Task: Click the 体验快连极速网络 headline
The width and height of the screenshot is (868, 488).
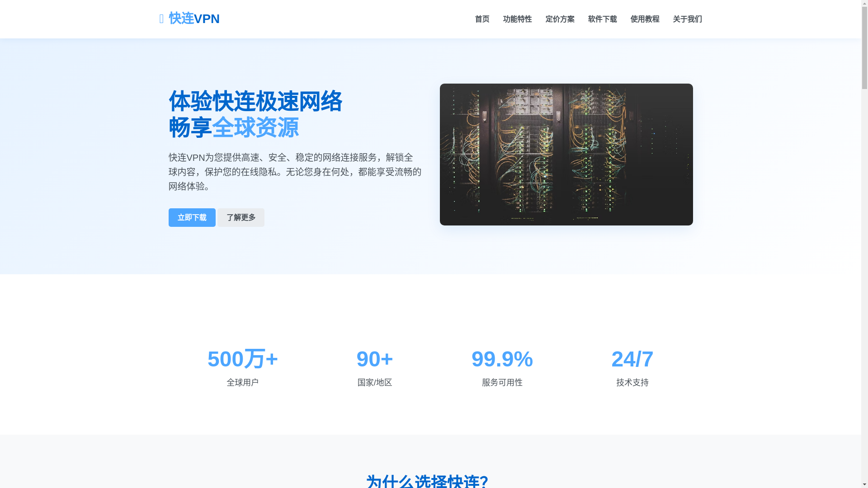Action: [x=255, y=101]
